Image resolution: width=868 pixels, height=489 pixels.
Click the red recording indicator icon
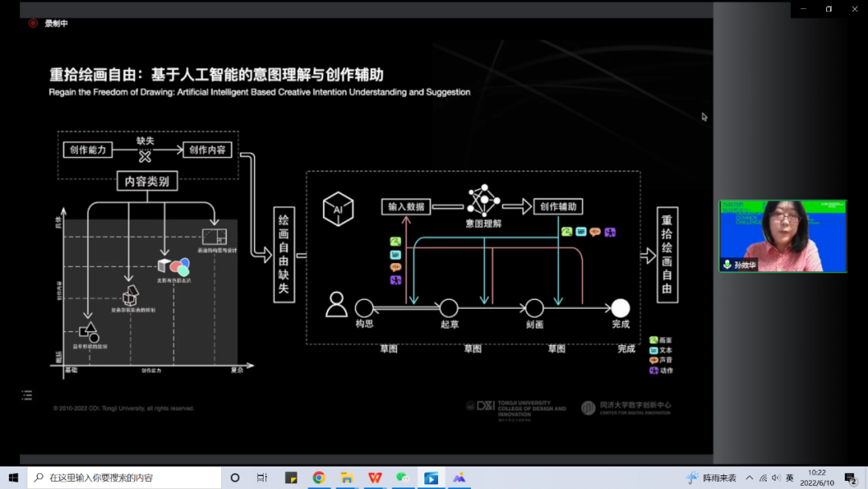coord(33,23)
